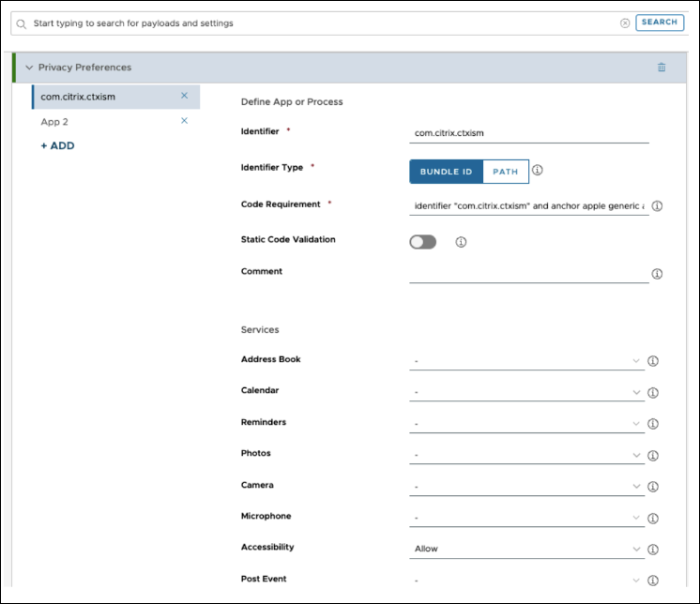700x604 pixels.
Task: Enable the Static Code Validation toggle
Action: pyautogui.click(x=423, y=242)
